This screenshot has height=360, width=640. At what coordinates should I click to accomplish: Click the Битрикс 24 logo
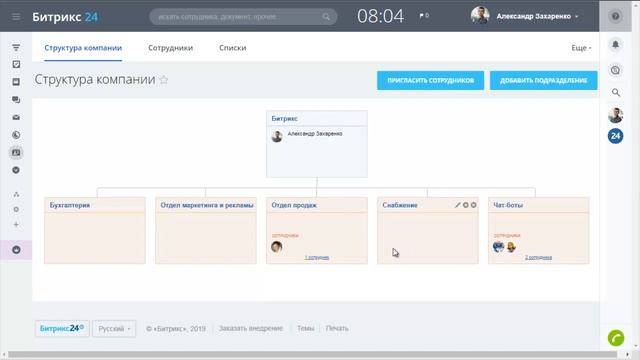65,17
